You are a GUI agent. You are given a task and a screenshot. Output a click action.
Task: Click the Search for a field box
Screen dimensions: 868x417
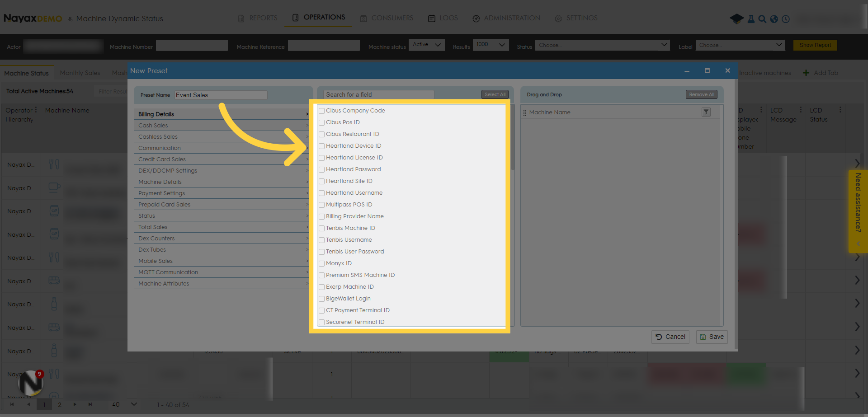[378, 94]
